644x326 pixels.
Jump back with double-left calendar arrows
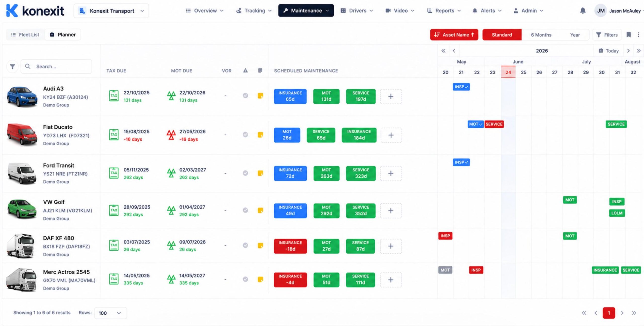443,51
